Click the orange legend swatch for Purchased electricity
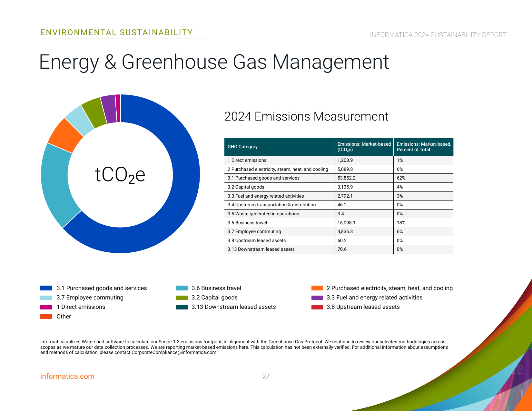 (317, 288)
